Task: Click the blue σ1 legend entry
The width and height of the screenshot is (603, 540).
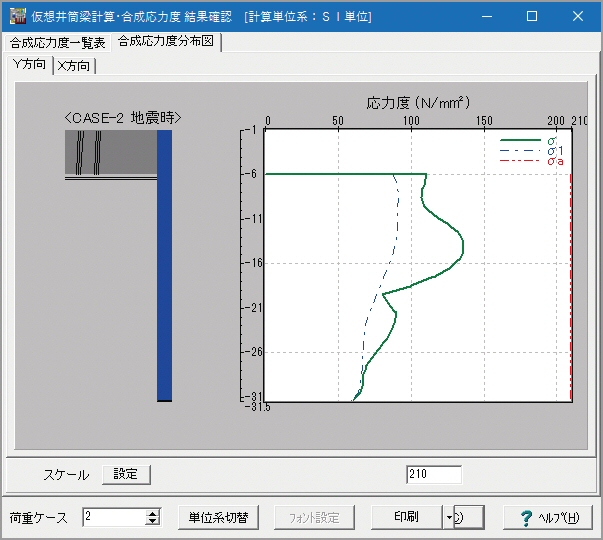Action: click(531, 151)
